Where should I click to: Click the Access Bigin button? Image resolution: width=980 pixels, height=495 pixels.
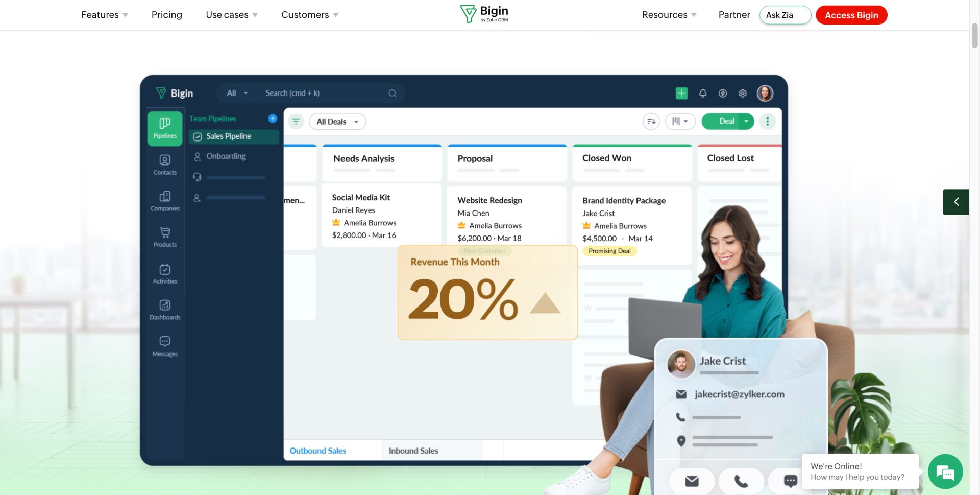[851, 15]
